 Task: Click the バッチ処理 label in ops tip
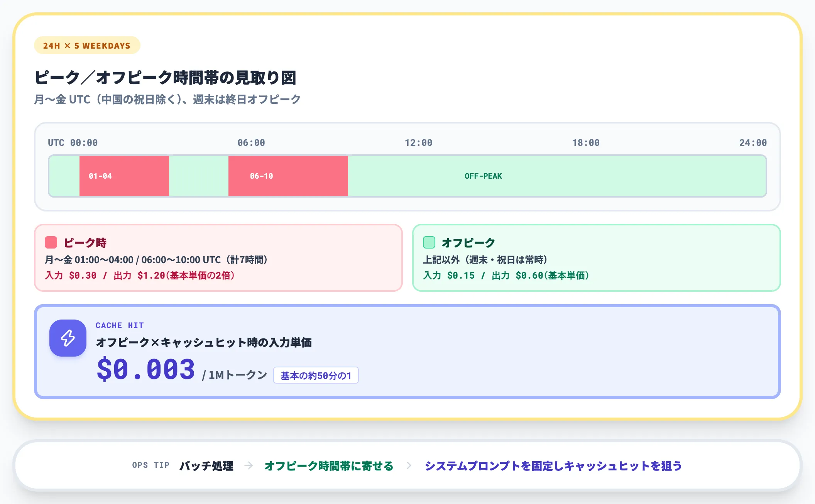pos(206,466)
